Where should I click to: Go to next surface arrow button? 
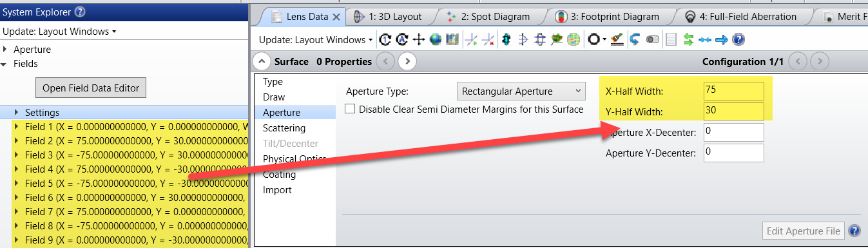[x=407, y=62]
